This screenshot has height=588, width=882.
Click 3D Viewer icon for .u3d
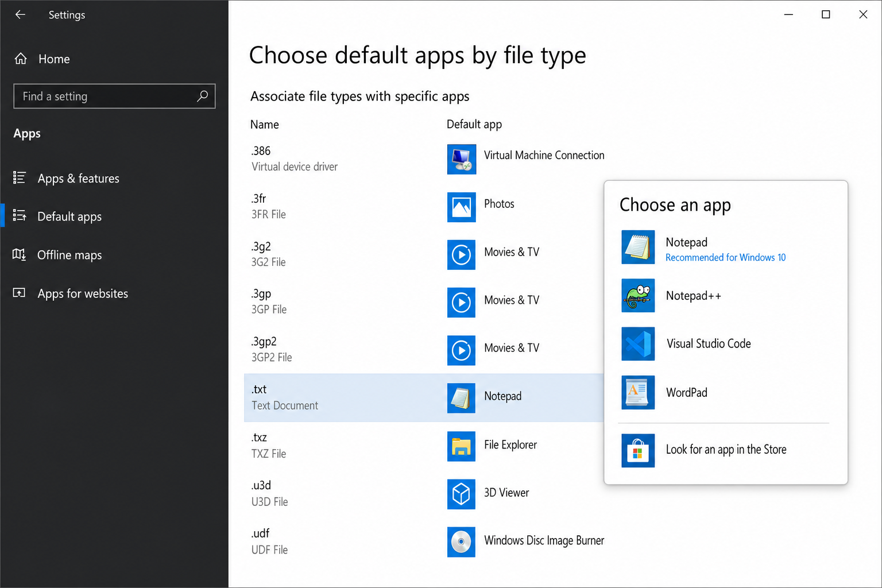pyautogui.click(x=462, y=494)
